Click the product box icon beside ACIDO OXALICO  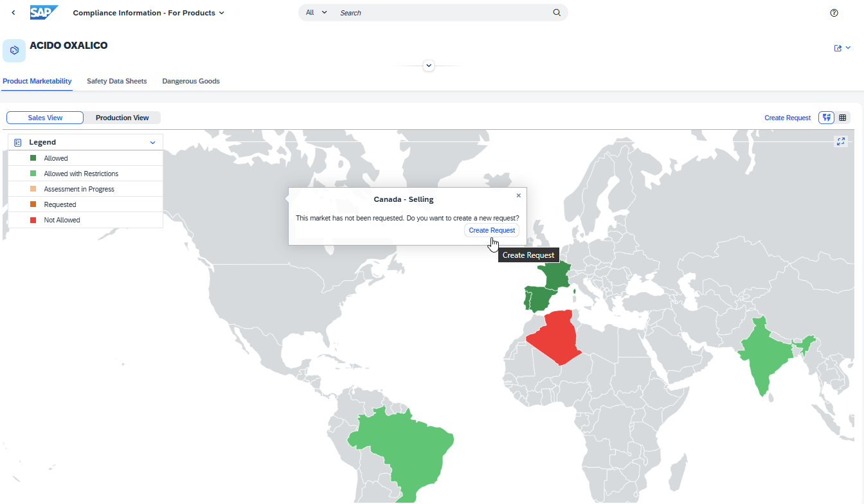point(14,50)
